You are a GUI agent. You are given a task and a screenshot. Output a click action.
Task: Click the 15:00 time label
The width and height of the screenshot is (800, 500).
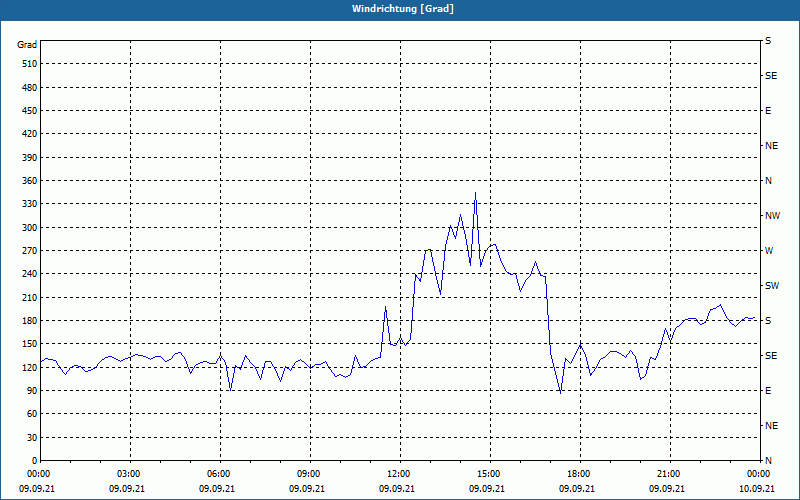[489, 474]
